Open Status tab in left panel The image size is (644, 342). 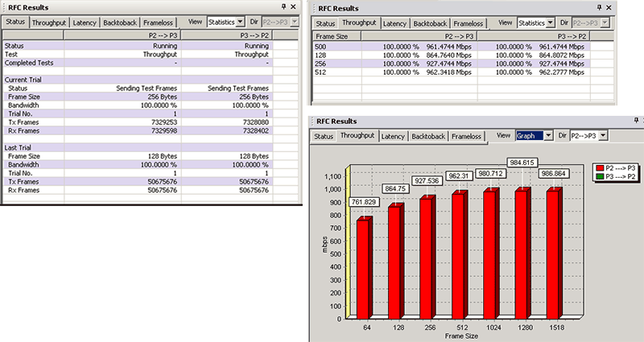[x=15, y=22]
